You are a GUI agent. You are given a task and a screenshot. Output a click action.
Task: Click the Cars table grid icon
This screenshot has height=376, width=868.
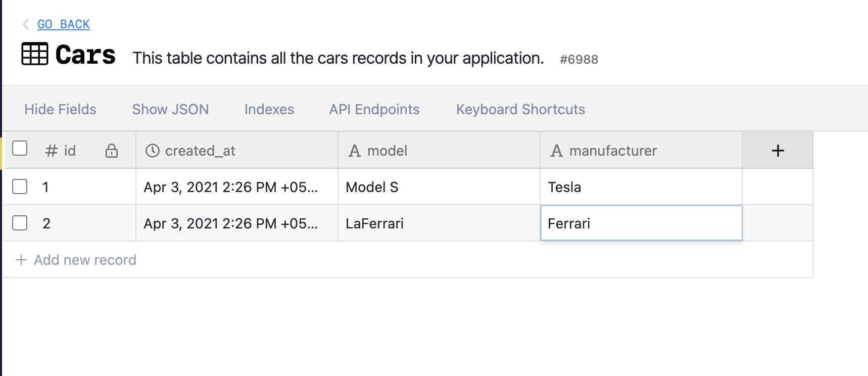[x=35, y=54]
